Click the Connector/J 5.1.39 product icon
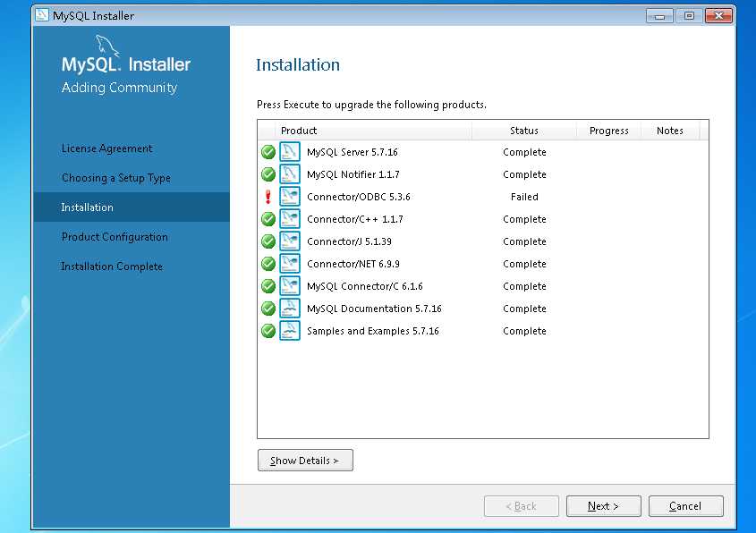The image size is (756, 533). [290, 241]
